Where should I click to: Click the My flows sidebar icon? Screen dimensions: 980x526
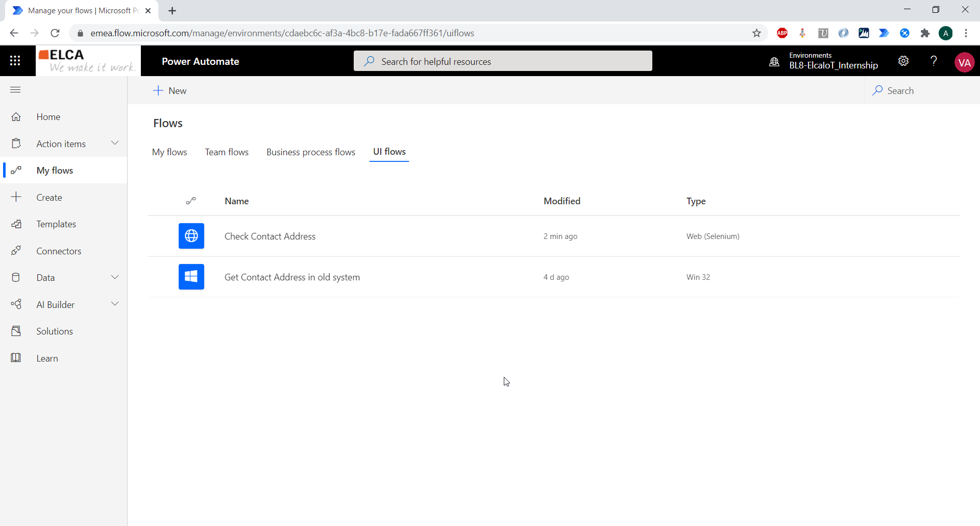(16, 171)
